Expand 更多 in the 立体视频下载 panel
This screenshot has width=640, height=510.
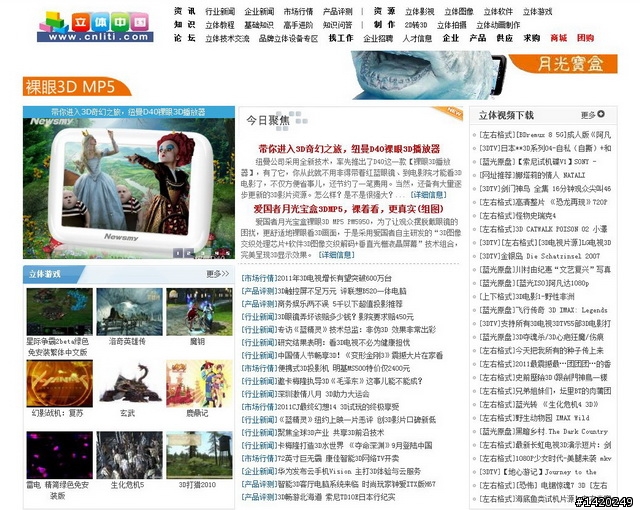tap(588, 115)
